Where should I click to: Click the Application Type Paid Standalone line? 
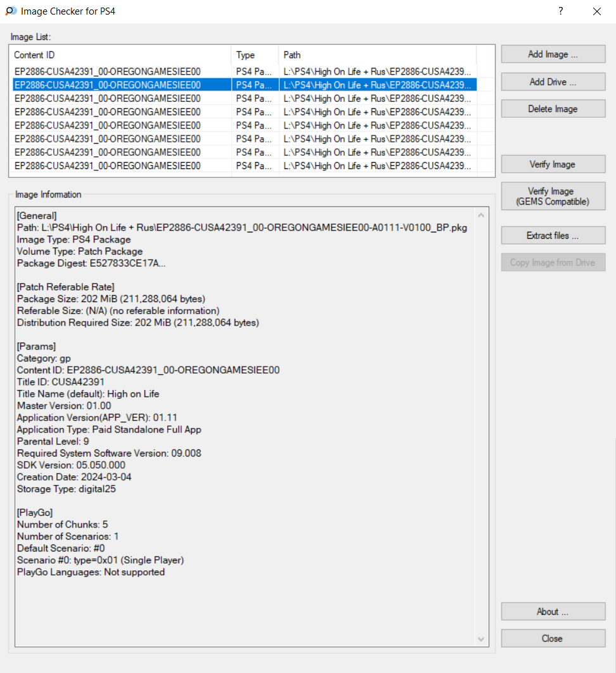pos(109,430)
